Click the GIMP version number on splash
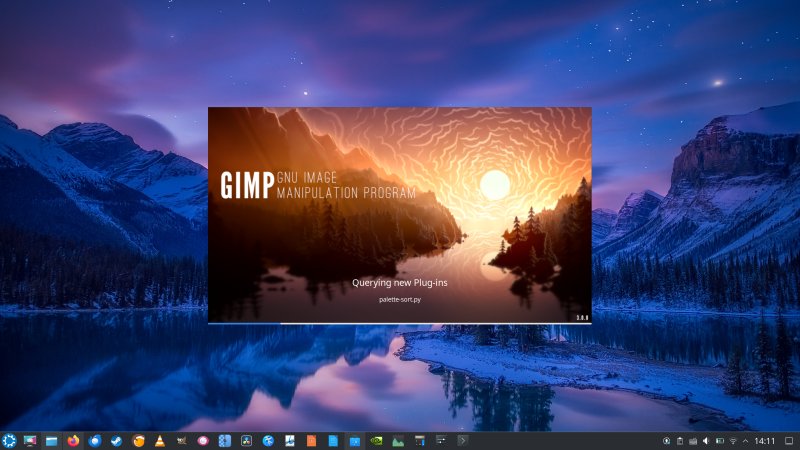This screenshot has width=800, height=450. click(x=582, y=317)
